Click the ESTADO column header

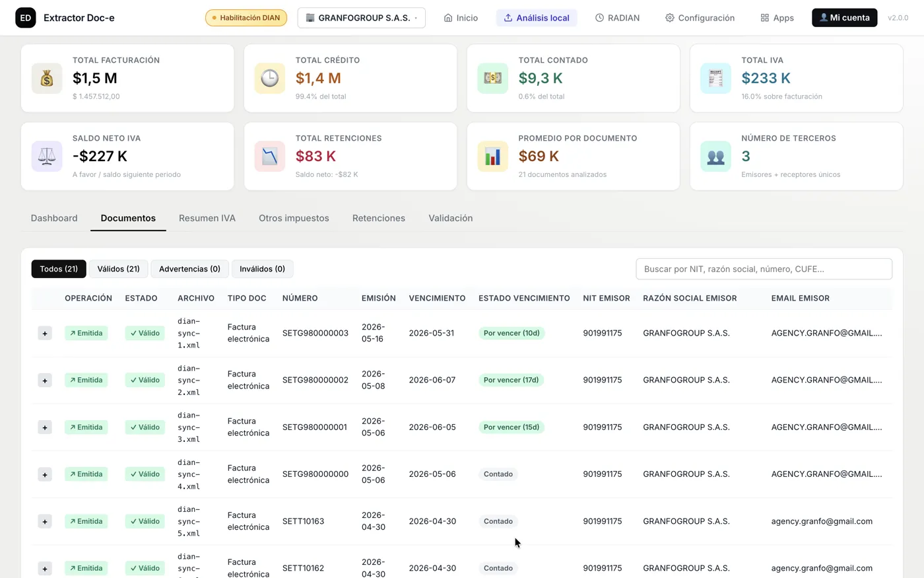[x=141, y=298]
